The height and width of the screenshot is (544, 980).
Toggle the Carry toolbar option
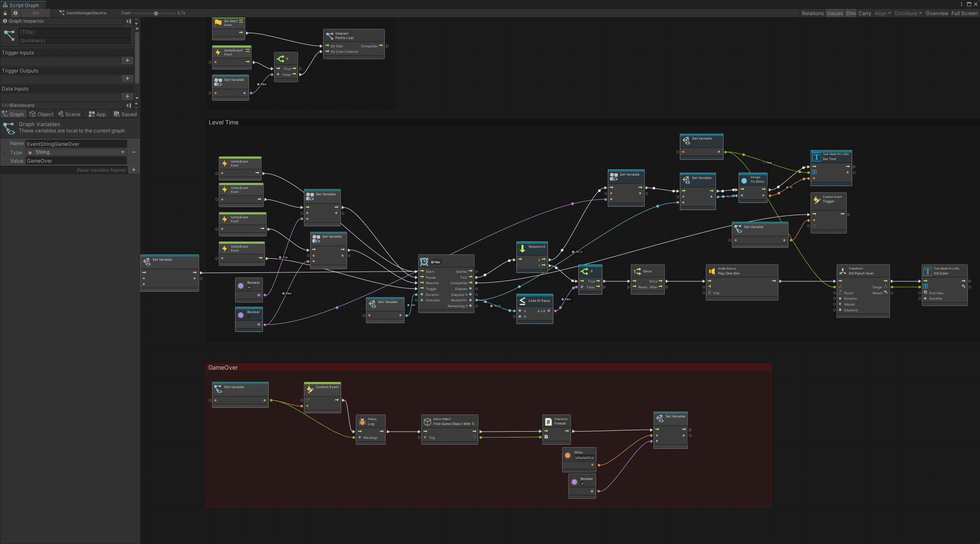[x=864, y=13]
